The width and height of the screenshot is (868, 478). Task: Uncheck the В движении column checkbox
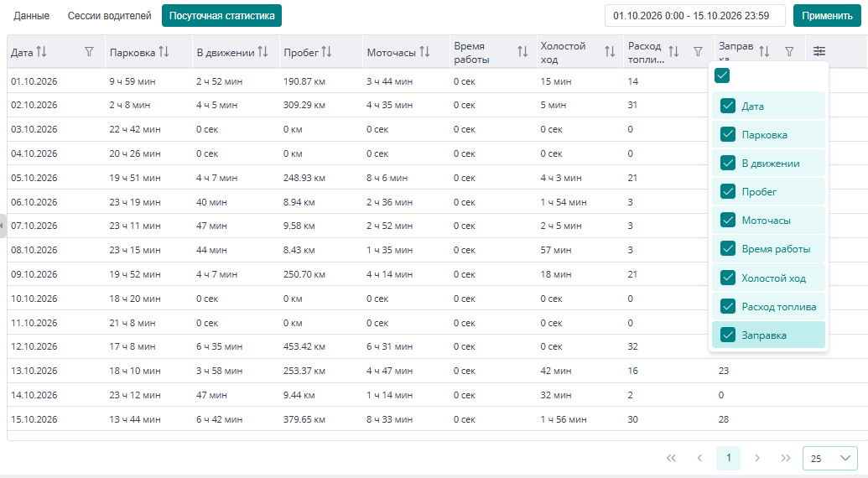pyautogui.click(x=728, y=164)
